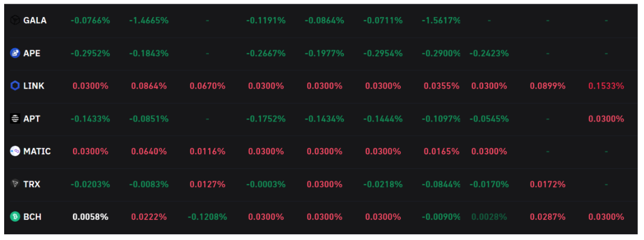The image size is (644, 240).
Task: Click the GALA coin icon
Action: pyautogui.click(x=15, y=20)
